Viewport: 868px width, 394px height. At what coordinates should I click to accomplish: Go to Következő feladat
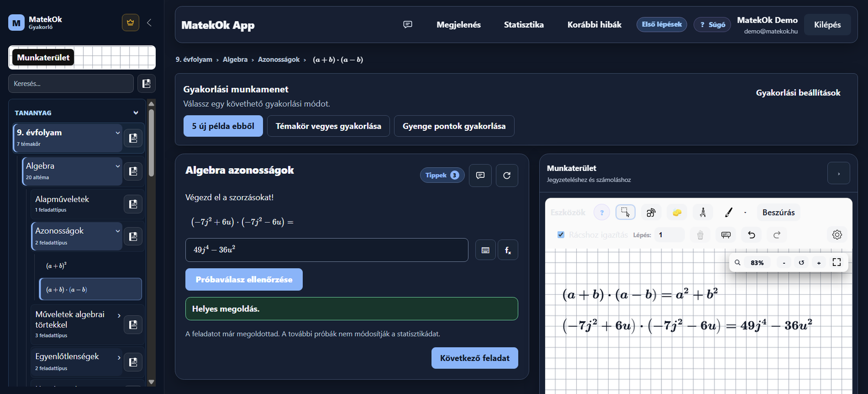[x=475, y=358]
